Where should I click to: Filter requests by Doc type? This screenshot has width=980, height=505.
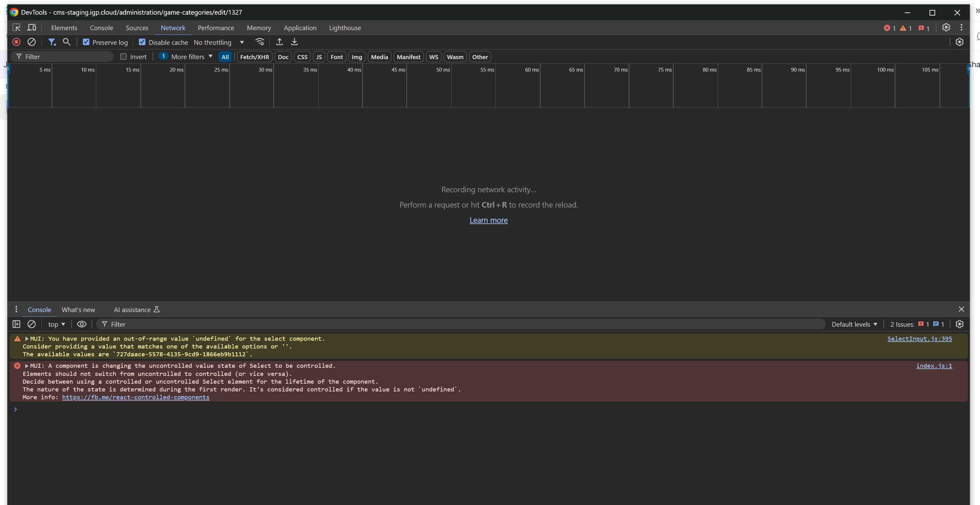point(283,57)
